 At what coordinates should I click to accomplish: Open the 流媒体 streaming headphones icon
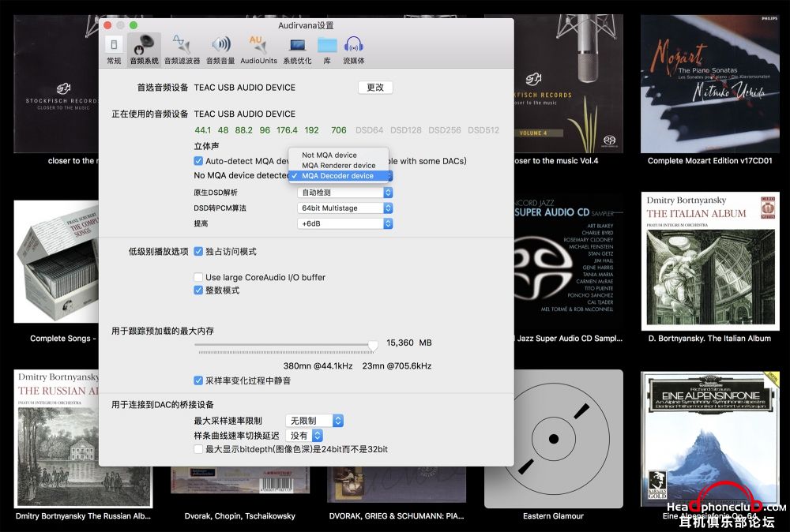354,49
